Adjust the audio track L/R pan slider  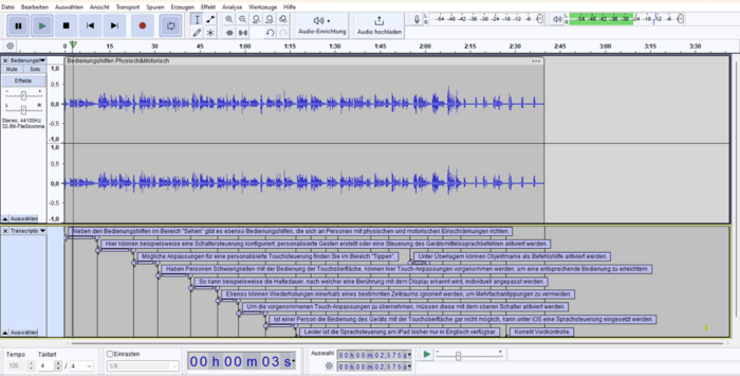(x=24, y=109)
